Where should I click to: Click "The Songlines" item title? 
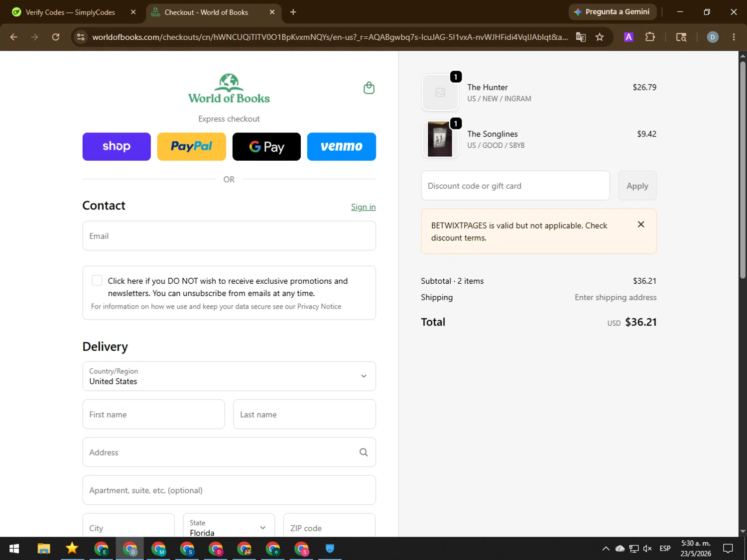493,134
